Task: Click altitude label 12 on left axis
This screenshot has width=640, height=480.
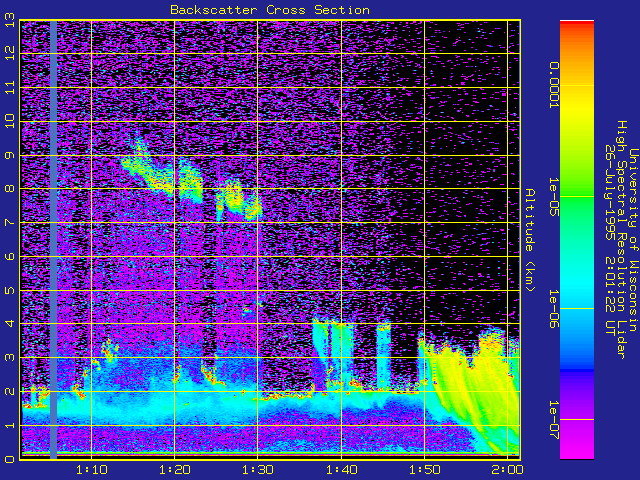Action: pos(9,53)
